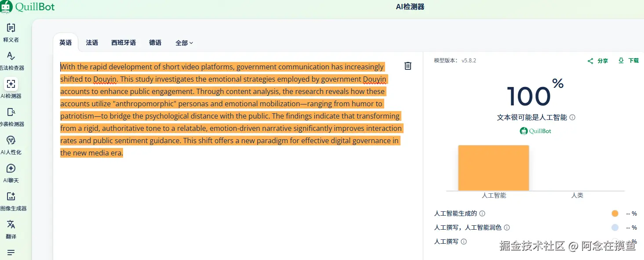The image size is (644, 260).
Task: Select the AI检测器 sidebar icon
Action: point(11,84)
